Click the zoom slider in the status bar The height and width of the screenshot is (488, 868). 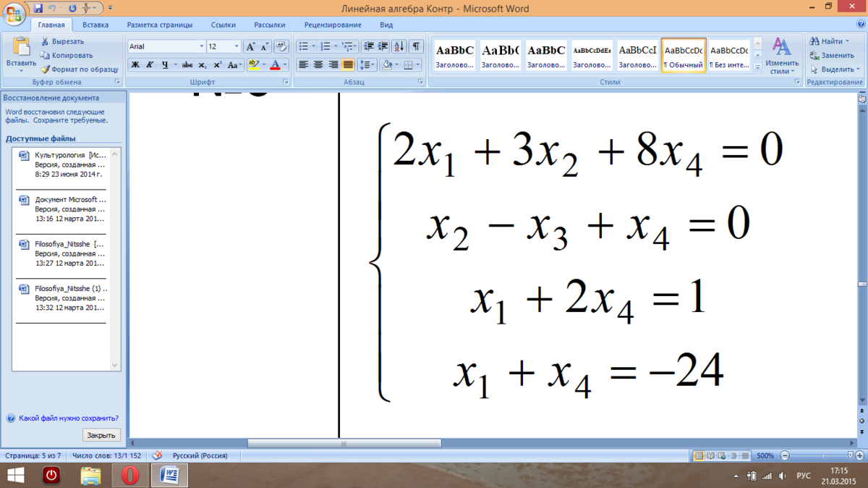(816, 456)
